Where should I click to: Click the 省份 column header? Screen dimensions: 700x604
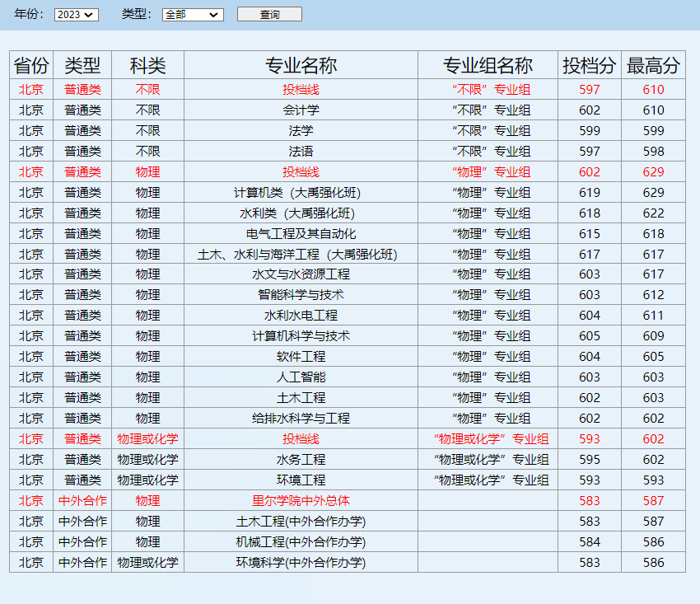31,65
